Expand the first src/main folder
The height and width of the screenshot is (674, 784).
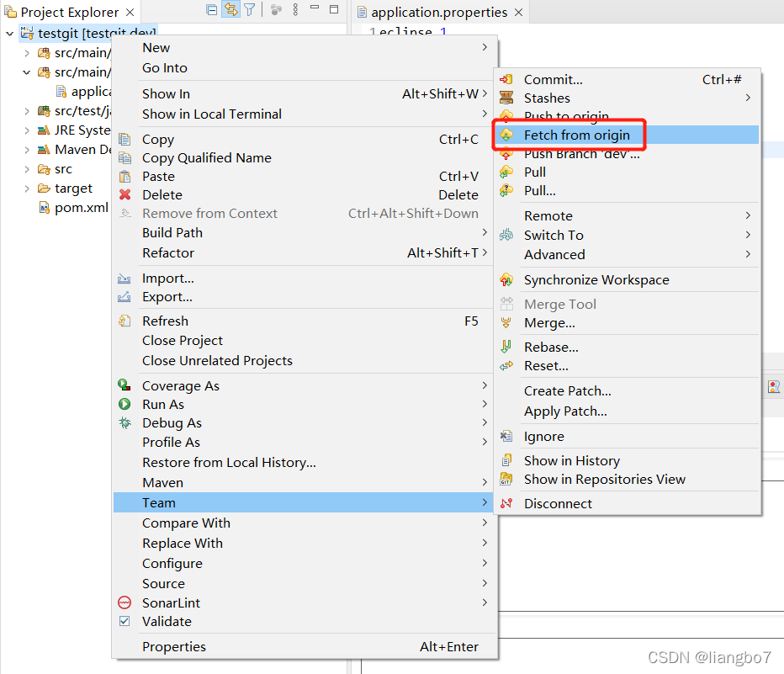26,52
